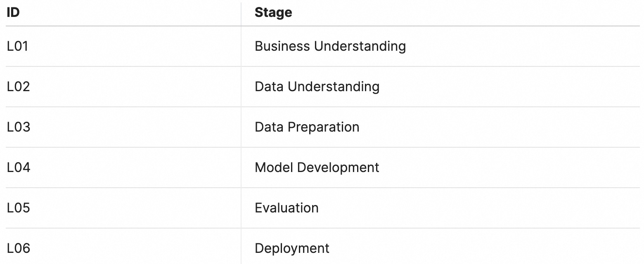644x264 pixels.
Task: Click the ID column header
Action: pos(123,13)
